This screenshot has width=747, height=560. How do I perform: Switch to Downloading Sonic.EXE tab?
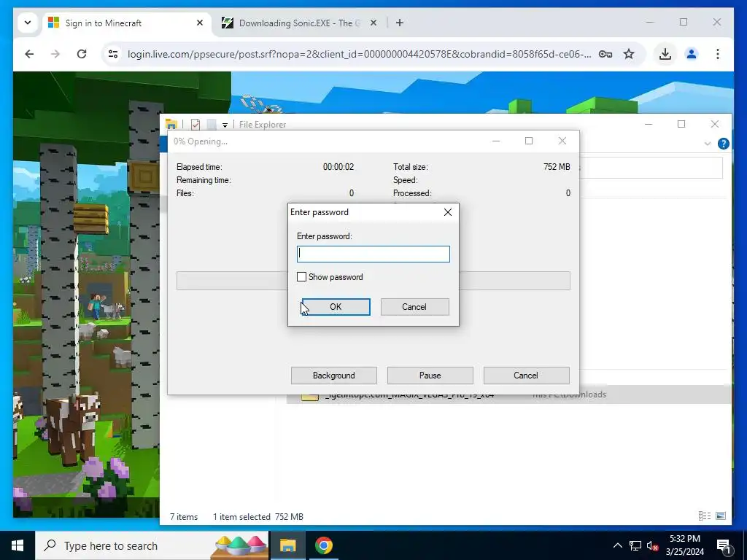(300, 23)
